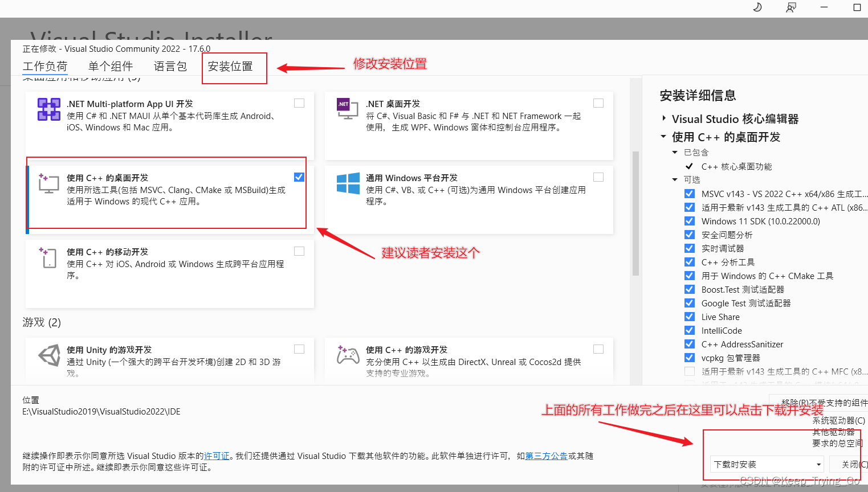
Task: Uncheck 安全问题分析 component
Action: pyautogui.click(x=690, y=235)
